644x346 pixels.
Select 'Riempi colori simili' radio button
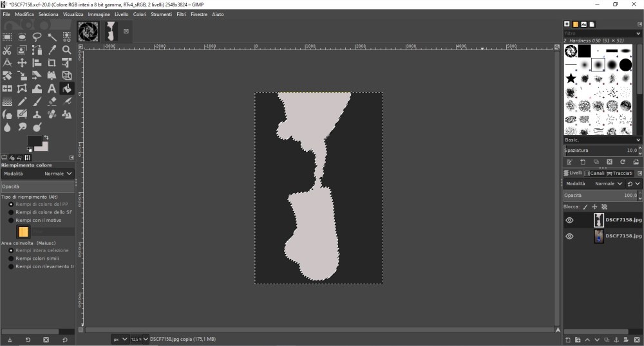click(11, 258)
